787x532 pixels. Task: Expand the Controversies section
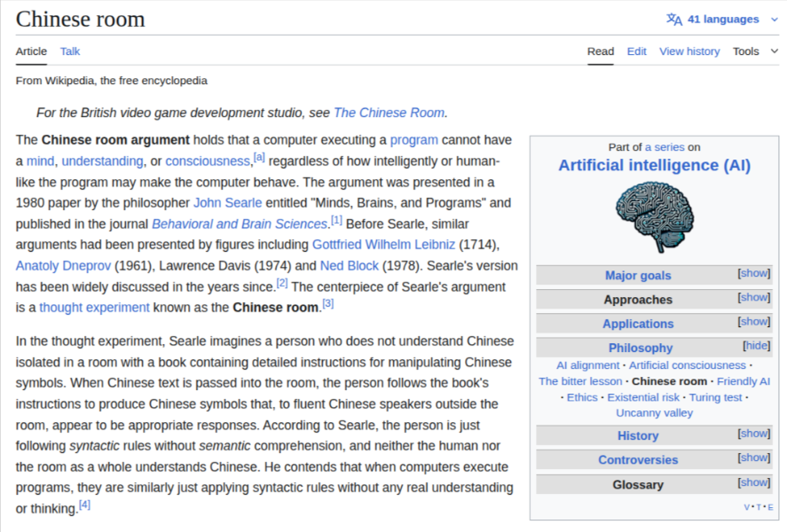pyautogui.click(x=754, y=458)
